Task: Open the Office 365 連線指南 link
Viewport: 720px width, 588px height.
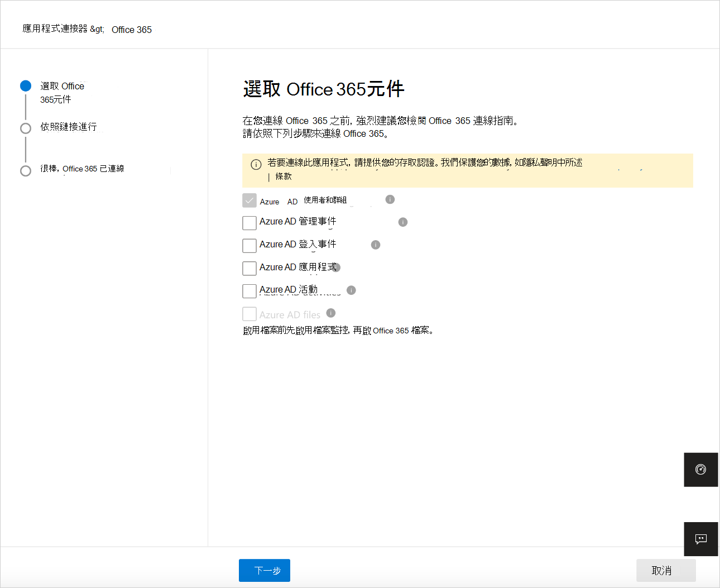Action: (471, 121)
